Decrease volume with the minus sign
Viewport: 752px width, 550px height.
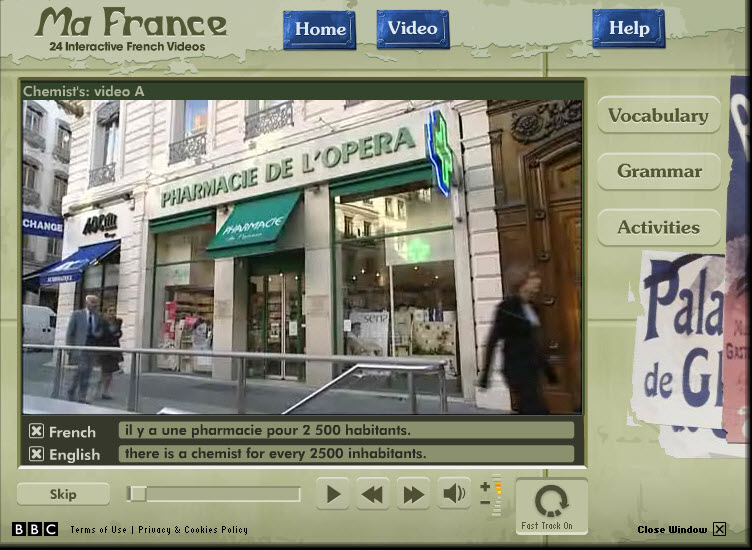click(485, 502)
